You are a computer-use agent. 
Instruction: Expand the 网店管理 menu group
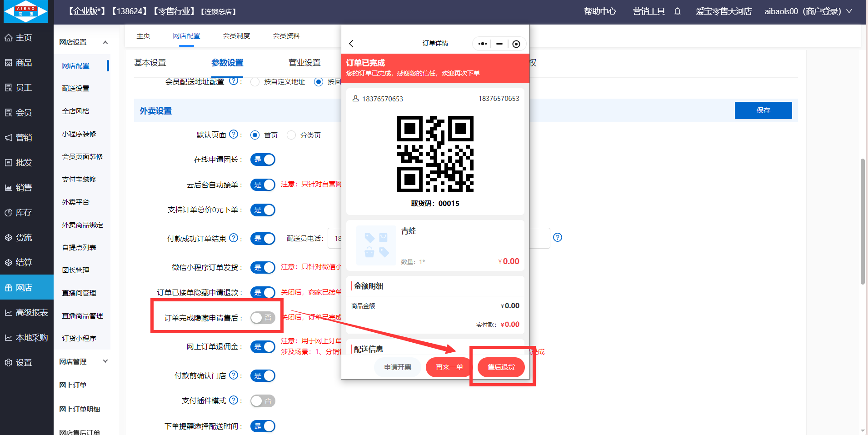tap(105, 361)
